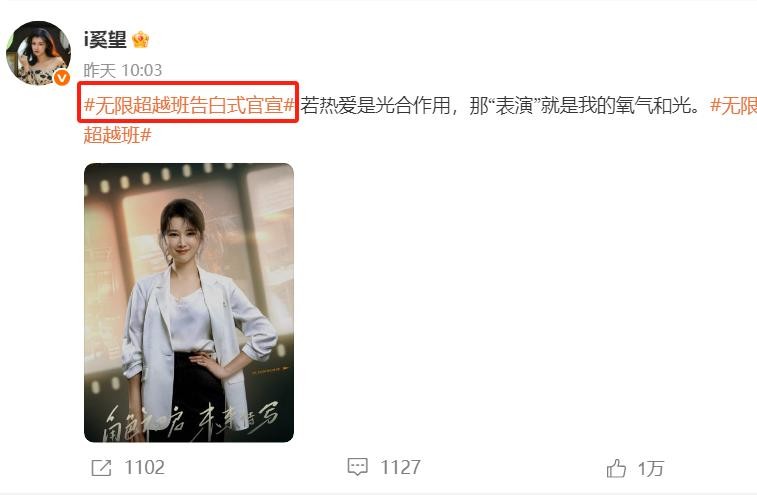The height and width of the screenshot is (495, 757).
Task: Click the handwritten caption on the poster
Action: (x=191, y=419)
